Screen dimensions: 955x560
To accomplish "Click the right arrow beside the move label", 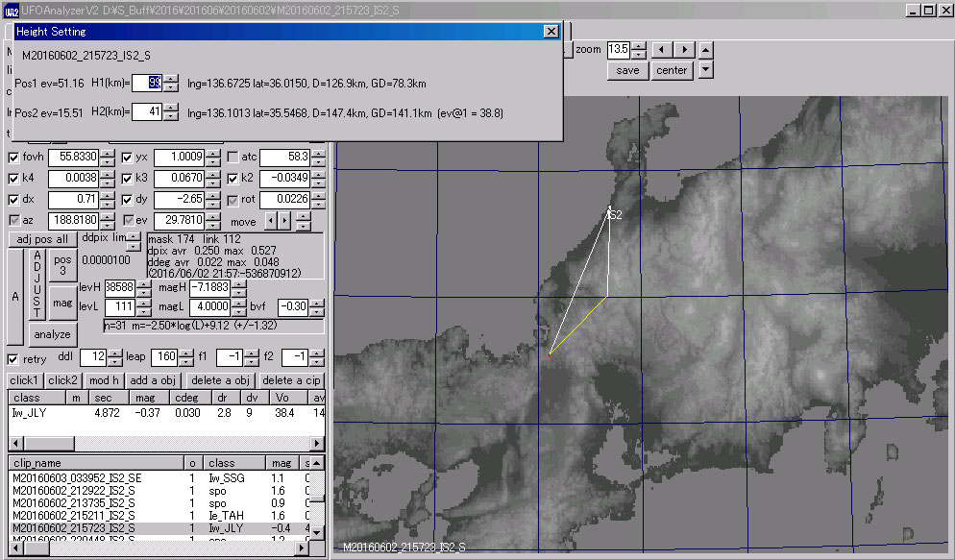I will coord(283,221).
